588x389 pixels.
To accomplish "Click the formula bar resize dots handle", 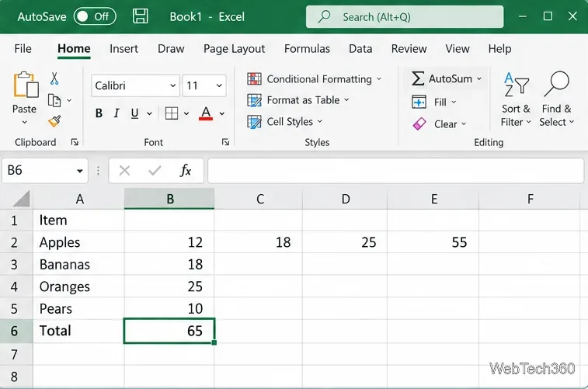I will [98, 171].
